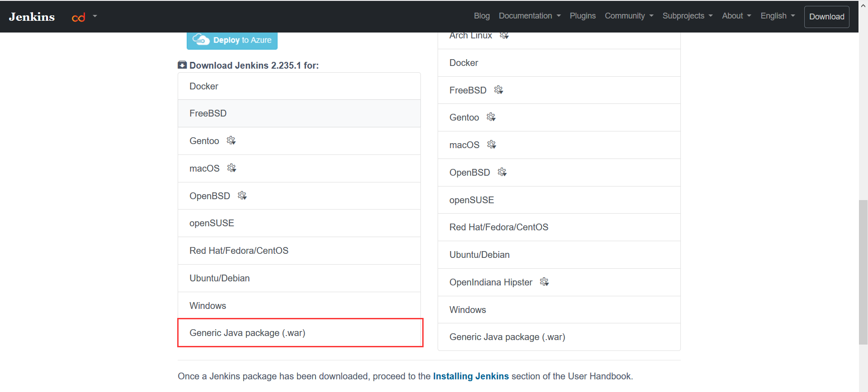Click gear icon next to right macOS
The height and width of the screenshot is (392, 868).
click(x=491, y=145)
